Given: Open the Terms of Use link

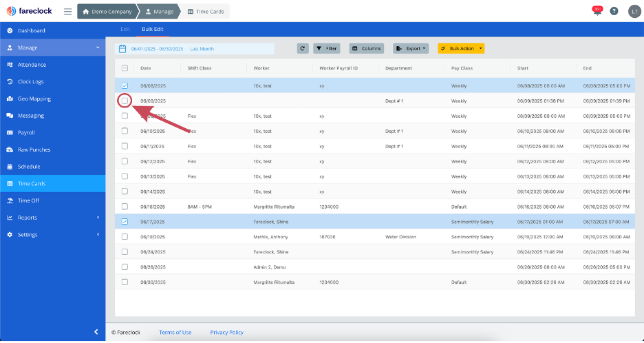Looking at the screenshot, I should (x=175, y=332).
